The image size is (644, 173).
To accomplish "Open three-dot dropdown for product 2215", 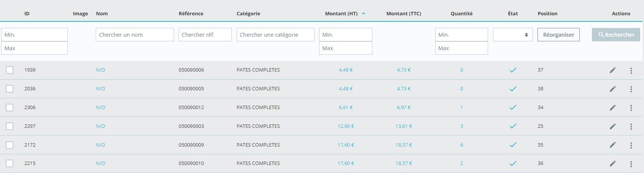I will coord(631,164).
